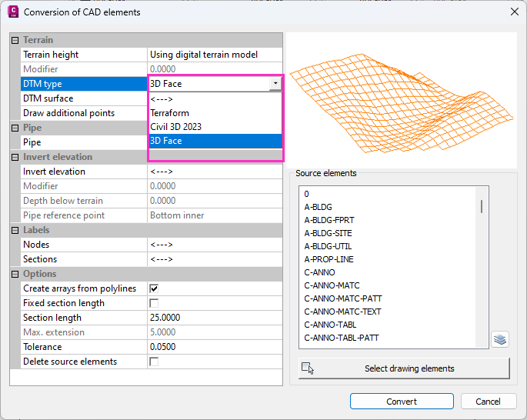527x420 pixels.
Task: Collapse the Terrain section
Action: tap(15, 40)
